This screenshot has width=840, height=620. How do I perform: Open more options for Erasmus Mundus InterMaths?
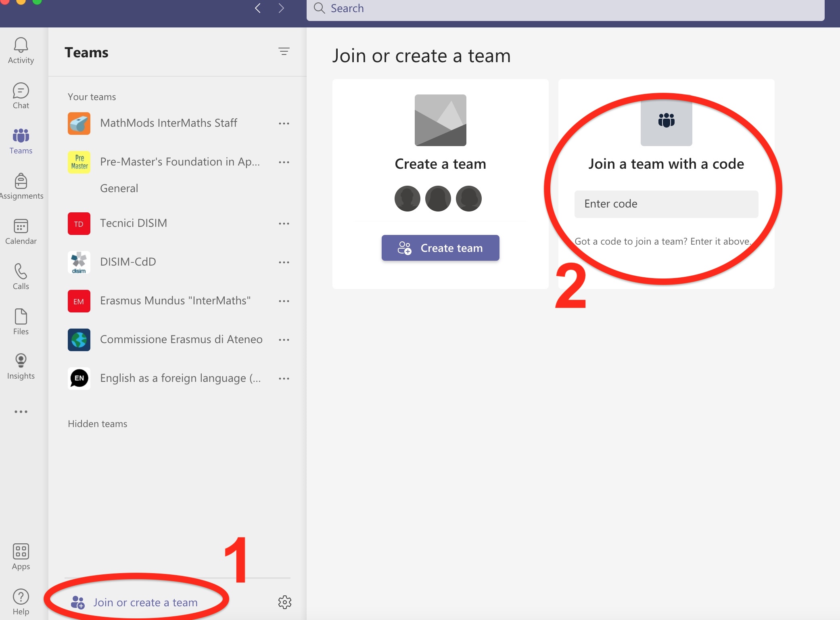(284, 301)
